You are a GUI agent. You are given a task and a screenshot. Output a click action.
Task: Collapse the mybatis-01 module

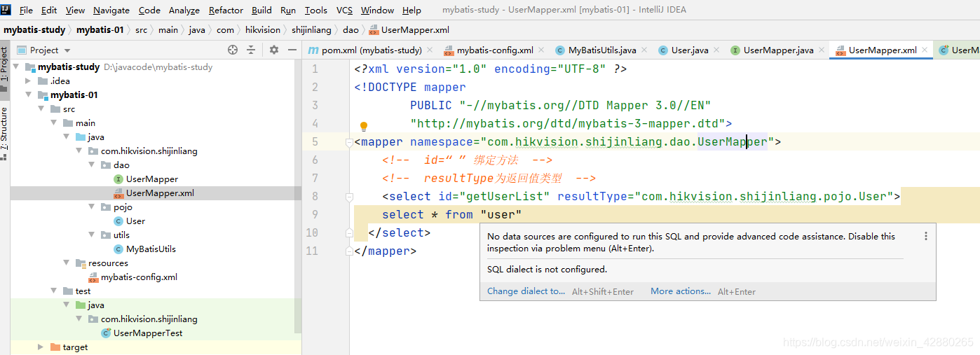tap(29, 95)
